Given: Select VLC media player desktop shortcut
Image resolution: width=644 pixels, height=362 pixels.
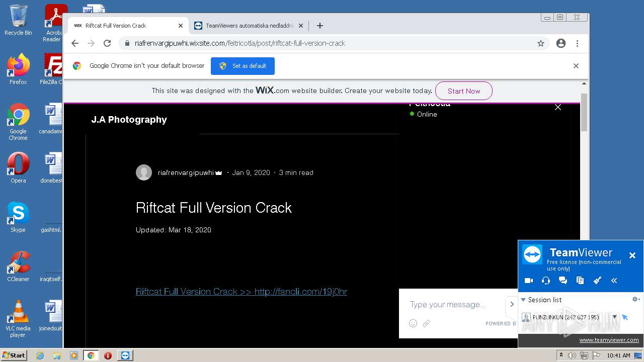Looking at the screenshot, I should point(18,319).
